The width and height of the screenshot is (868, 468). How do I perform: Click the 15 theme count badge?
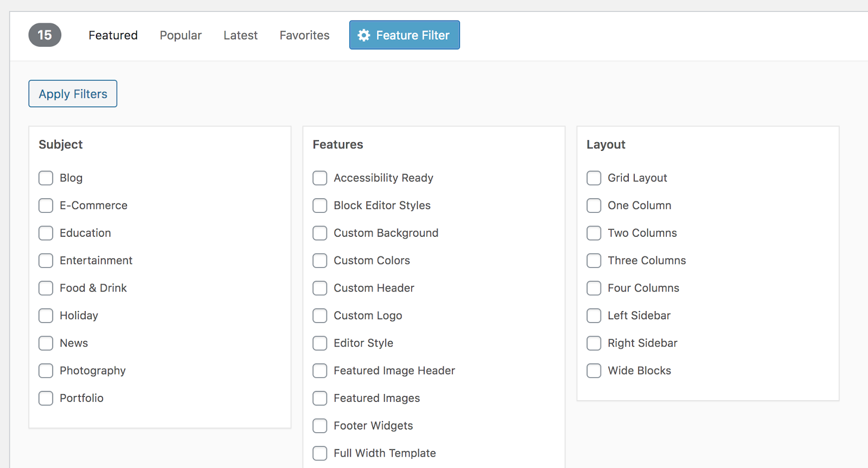coord(44,35)
